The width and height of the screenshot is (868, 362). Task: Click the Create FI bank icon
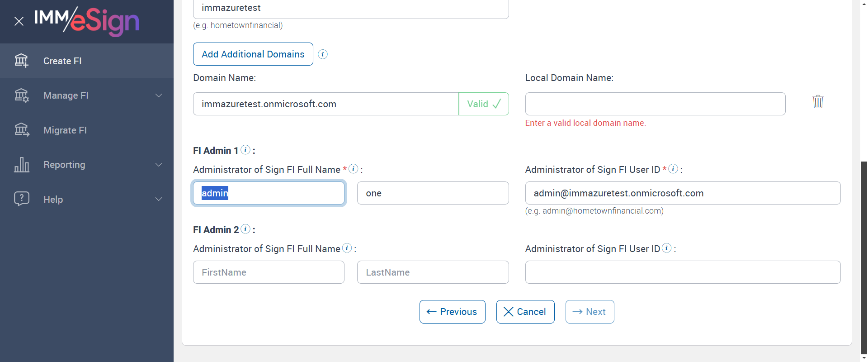point(21,61)
